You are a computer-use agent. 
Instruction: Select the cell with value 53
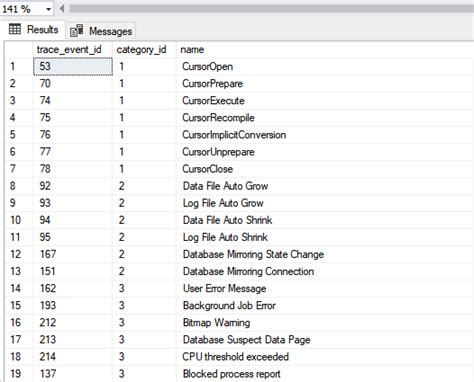73,66
